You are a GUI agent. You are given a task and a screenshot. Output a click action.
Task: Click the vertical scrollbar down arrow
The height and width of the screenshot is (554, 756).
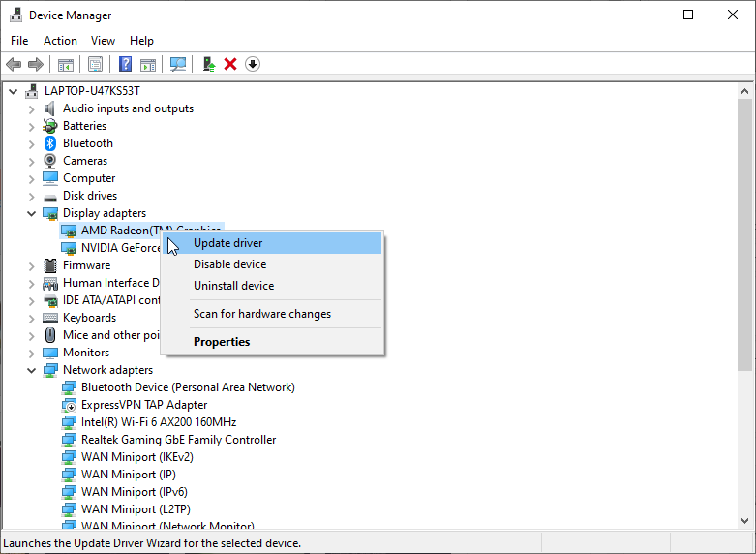(x=744, y=522)
